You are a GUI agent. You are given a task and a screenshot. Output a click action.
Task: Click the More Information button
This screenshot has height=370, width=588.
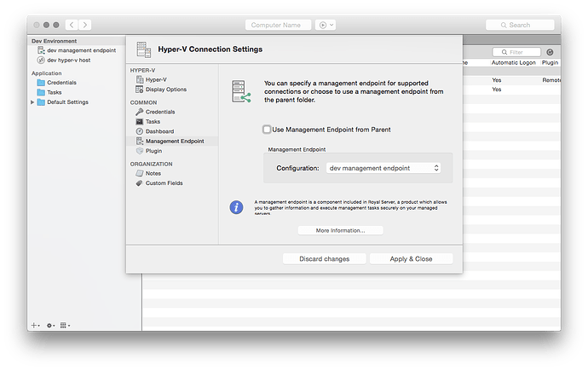(340, 230)
